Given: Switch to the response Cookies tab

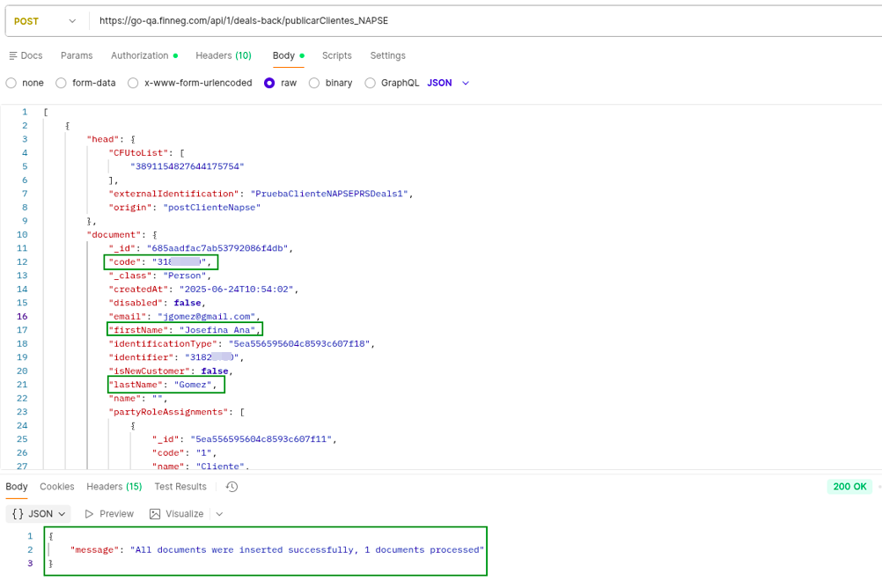Looking at the screenshot, I should [57, 487].
